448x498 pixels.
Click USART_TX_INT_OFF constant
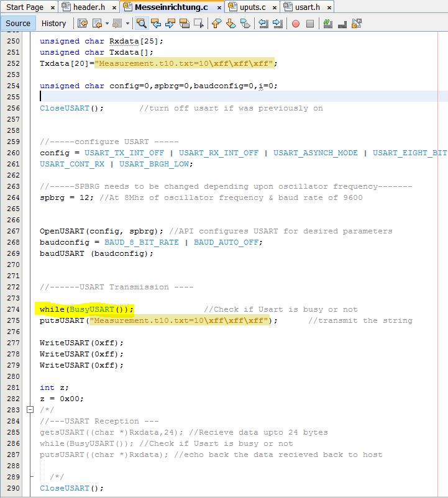click(124, 153)
